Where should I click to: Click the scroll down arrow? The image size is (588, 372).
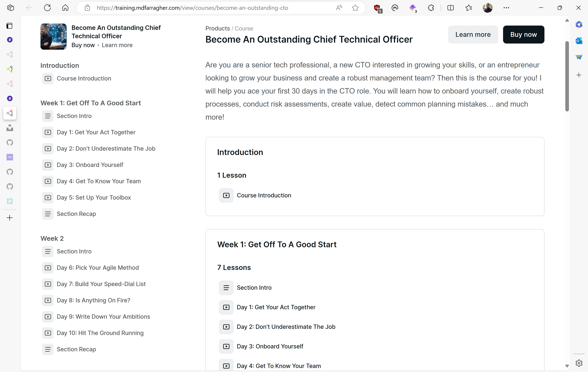click(567, 366)
